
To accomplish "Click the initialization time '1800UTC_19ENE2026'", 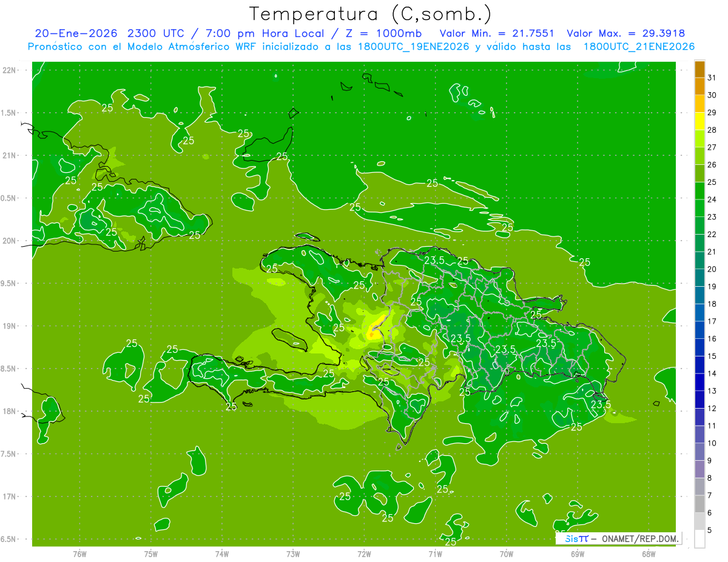I will (413, 46).
